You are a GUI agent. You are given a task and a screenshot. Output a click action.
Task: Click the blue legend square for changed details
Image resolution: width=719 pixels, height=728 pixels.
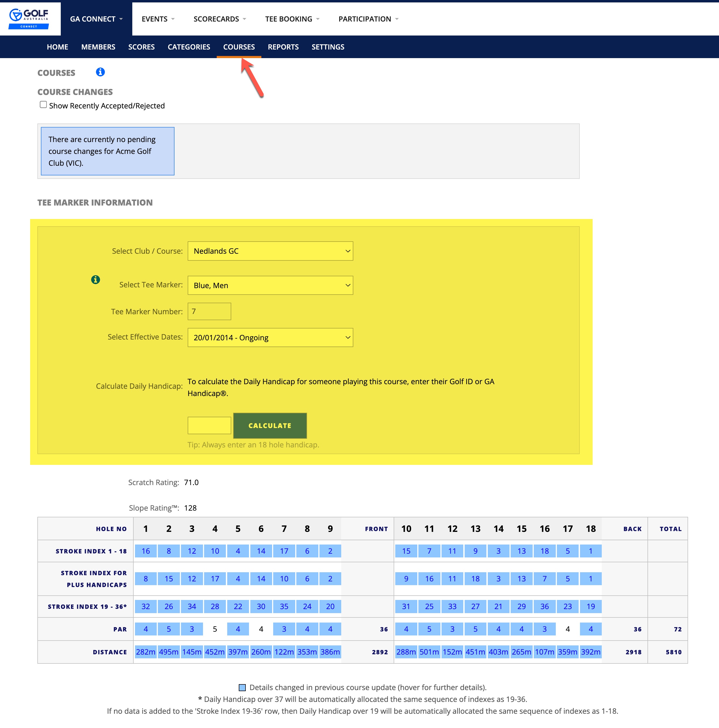[x=243, y=688]
